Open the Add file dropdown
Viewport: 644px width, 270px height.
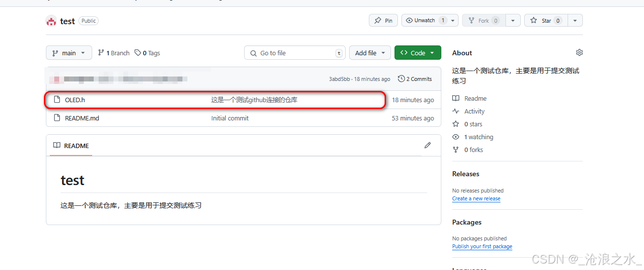click(370, 53)
